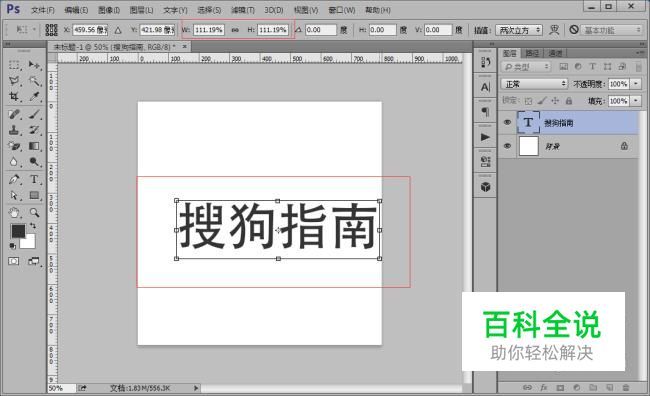Image resolution: width=650 pixels, height=396 pixels.
Task: Select the Magic Wand tool
Action: click(x=34, y=80)
